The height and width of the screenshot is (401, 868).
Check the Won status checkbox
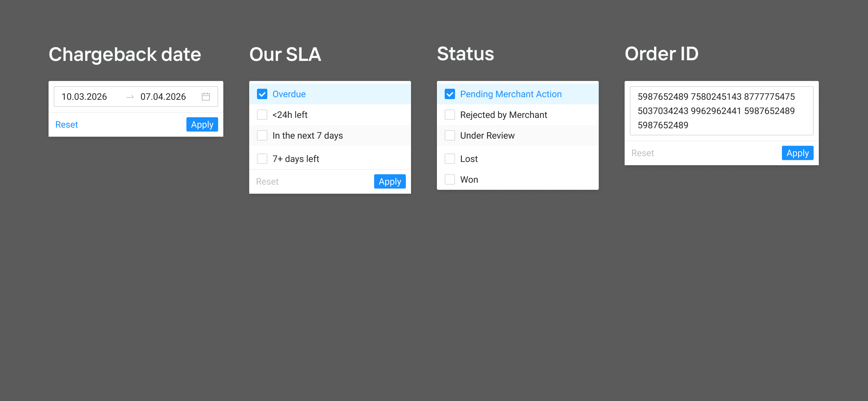(450, 179)
